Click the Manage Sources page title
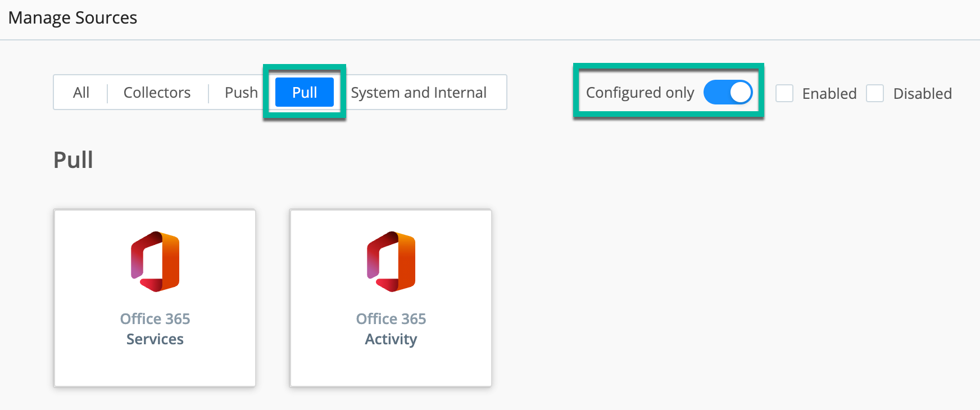 [x=72, y=18]
